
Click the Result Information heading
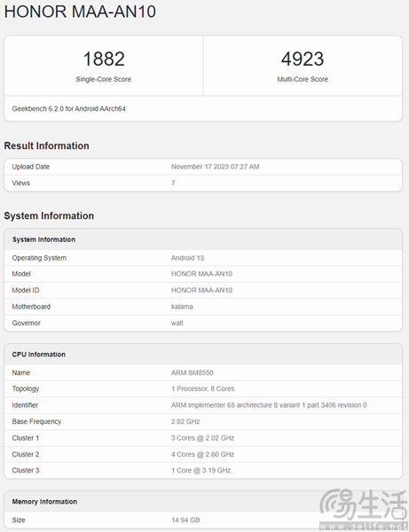(x=46, y=145)
